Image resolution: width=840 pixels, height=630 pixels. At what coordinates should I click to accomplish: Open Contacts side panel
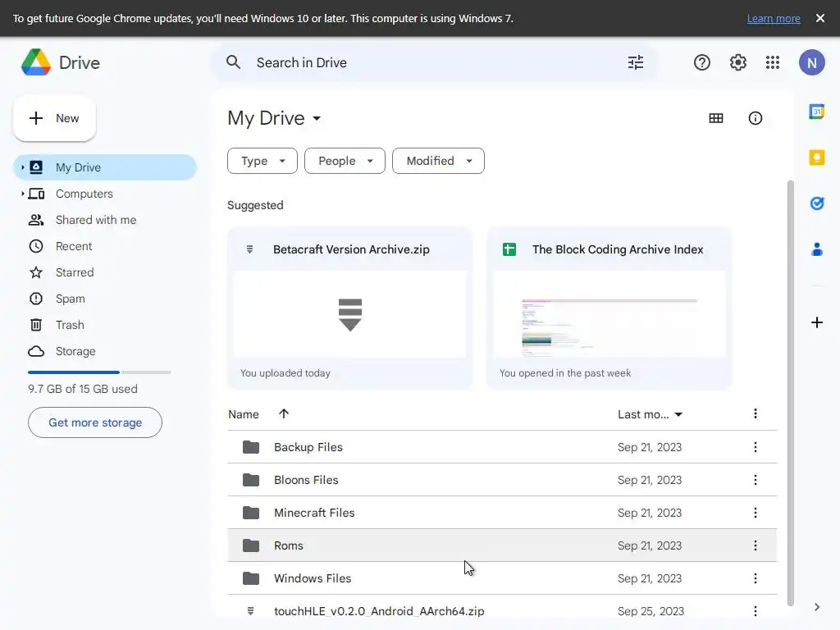click(x=816, y=249)
